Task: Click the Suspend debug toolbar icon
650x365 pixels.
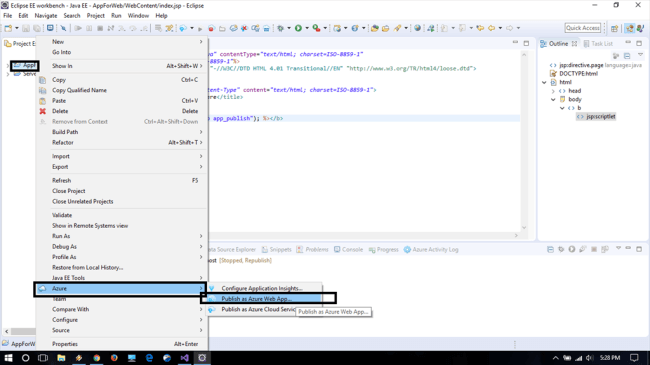Action: tap(89, 28)
